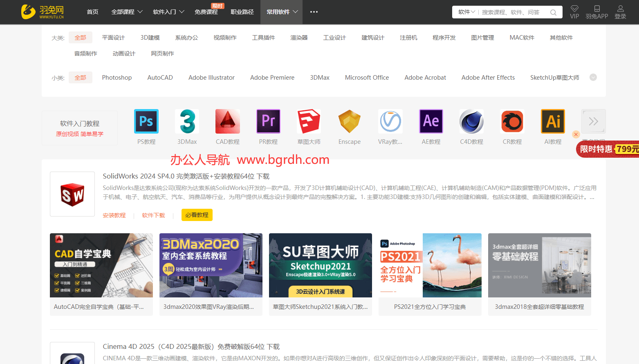Image resolution: width=639 pixels, height=364 pixels.
Task: Open the Premiere PR教程 icon
Action: coord(268,121)
